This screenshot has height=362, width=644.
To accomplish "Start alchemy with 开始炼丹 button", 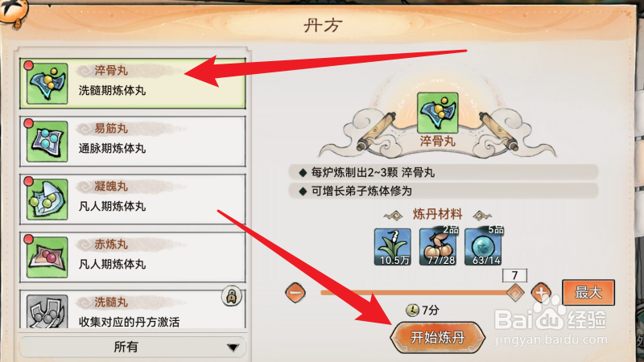I will click(437, 337).
